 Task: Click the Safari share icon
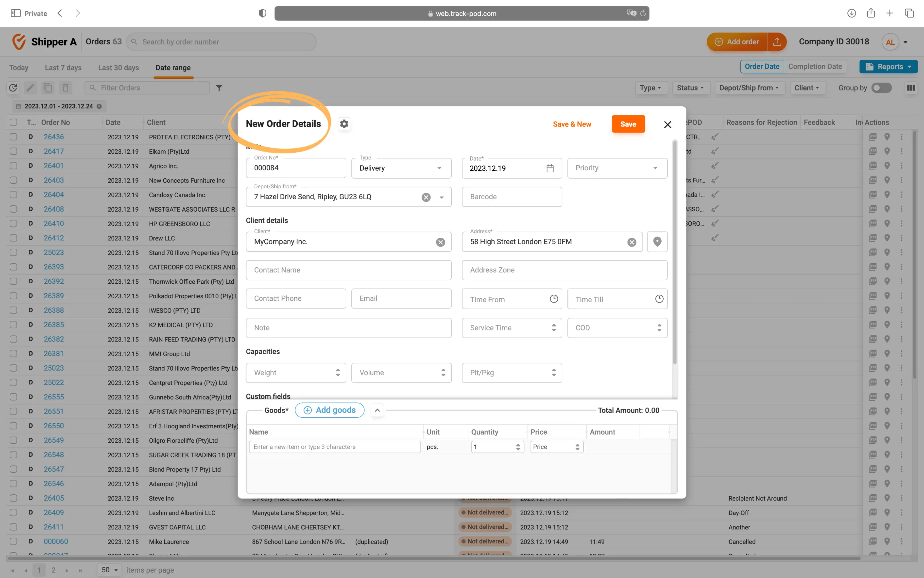click(x=871, y=13)
